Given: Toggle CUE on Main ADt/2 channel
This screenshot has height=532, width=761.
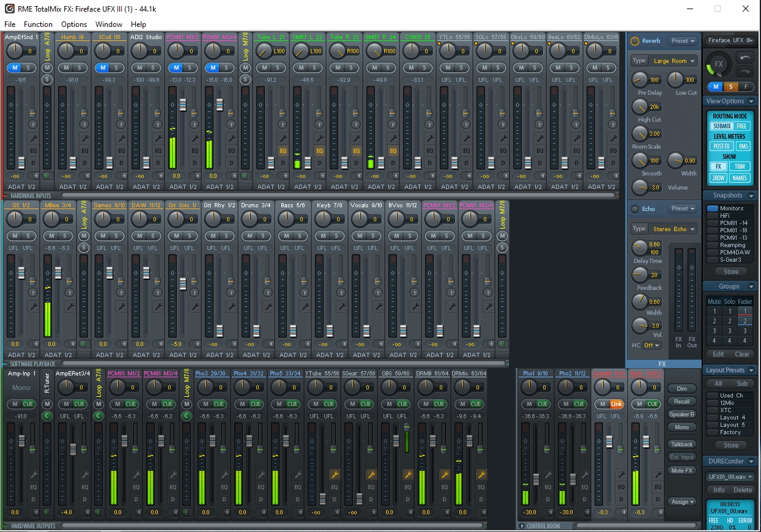Looking at the screenshot, I should tap(653, 404).
